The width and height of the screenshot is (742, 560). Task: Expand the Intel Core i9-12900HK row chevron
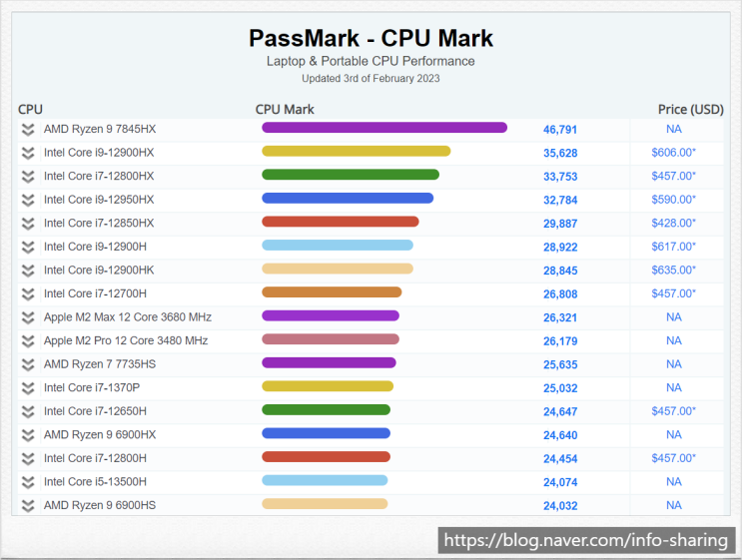click(x=28, y=271)
